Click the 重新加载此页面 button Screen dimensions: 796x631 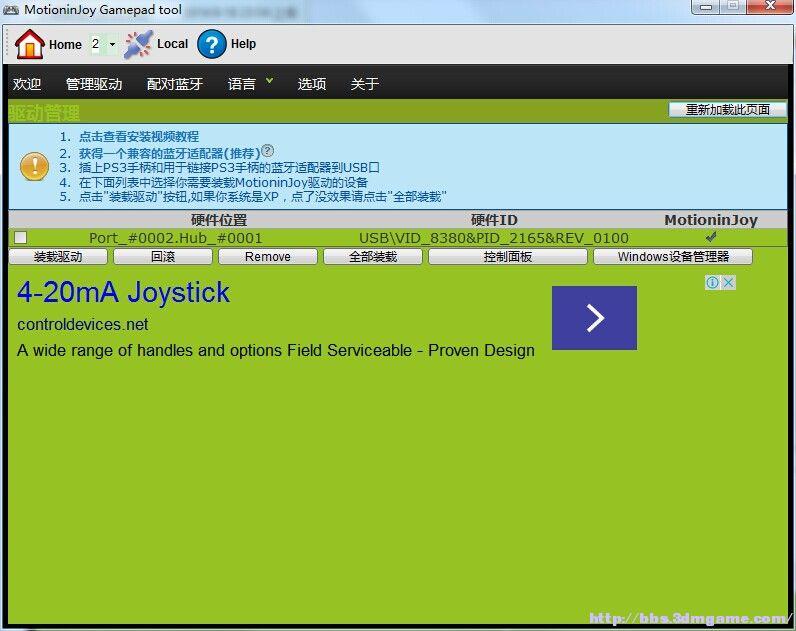coord(727,110)
